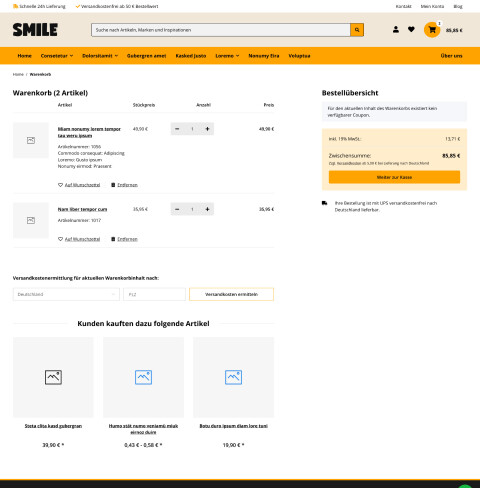
Task: Open the recommended product titled 'Humo stät numo…'
Action: [x=143, y=429]
